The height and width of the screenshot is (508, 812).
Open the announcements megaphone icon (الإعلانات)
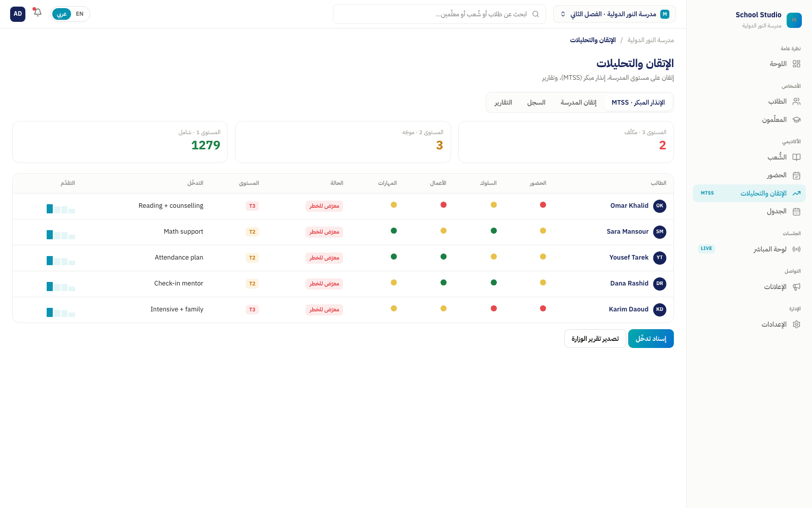pos(796,287)
